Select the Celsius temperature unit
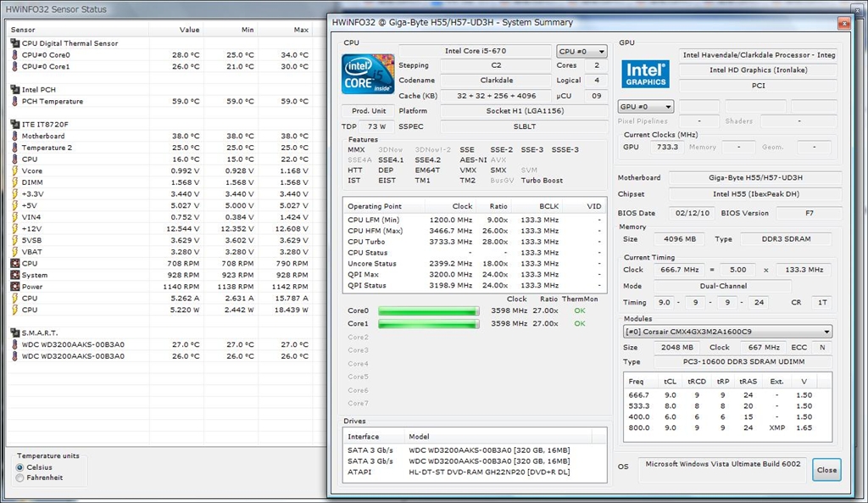 pos(20,467)
